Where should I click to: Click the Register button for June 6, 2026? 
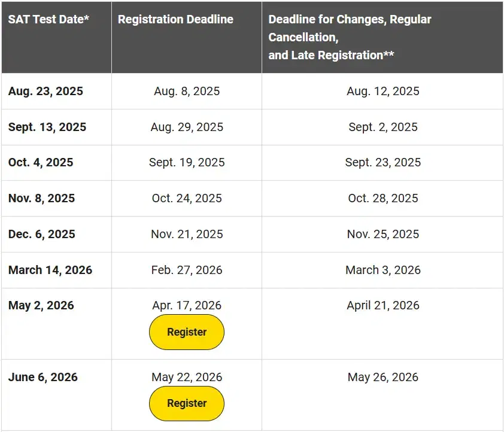point(186,403)
